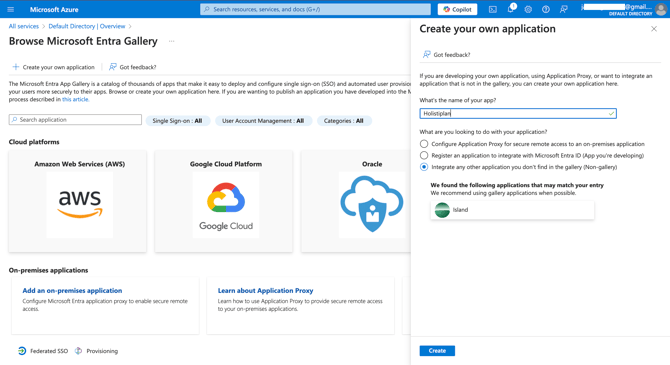Open the Categories : All filter
Viewport: 670px width, 365px height.
344,121
